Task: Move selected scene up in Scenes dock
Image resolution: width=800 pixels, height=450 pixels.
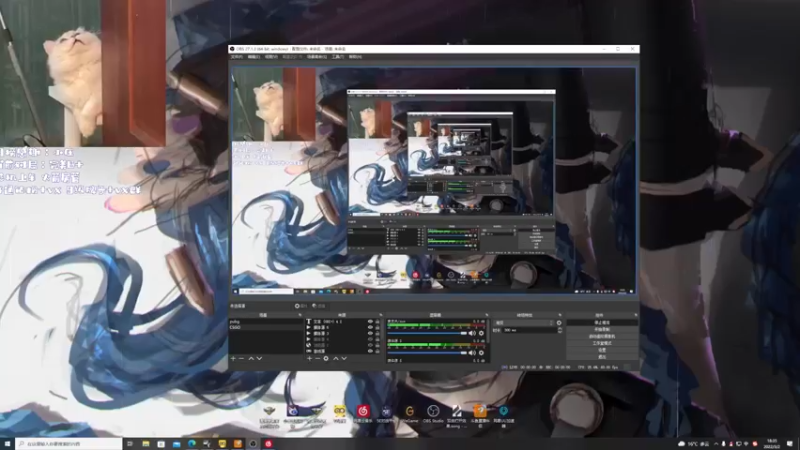Action: pyautogui.click(x=251, y=359)
